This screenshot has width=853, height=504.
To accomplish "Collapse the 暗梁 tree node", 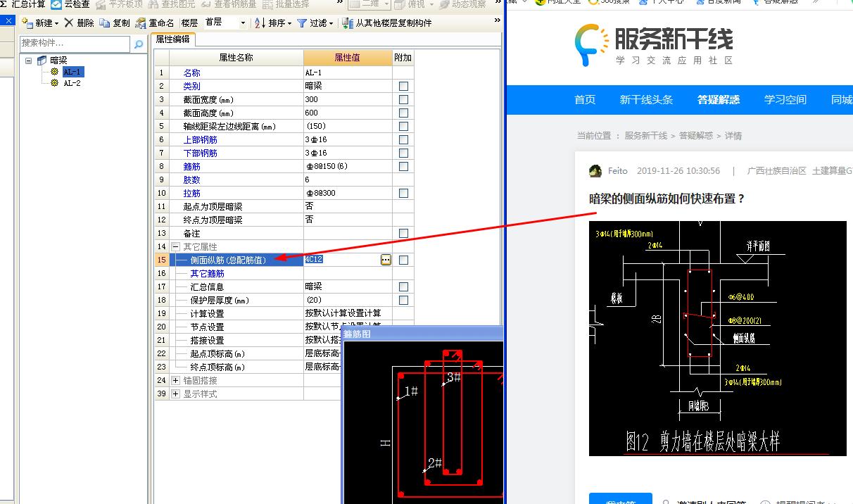I will pos(29,61).
